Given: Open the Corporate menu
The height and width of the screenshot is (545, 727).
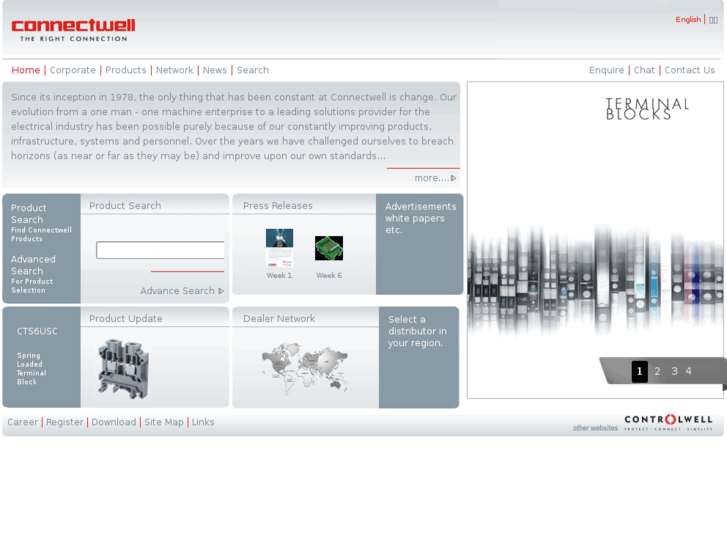Looking at the screenshot, I should pyautogui.click(x=72, y=70).
